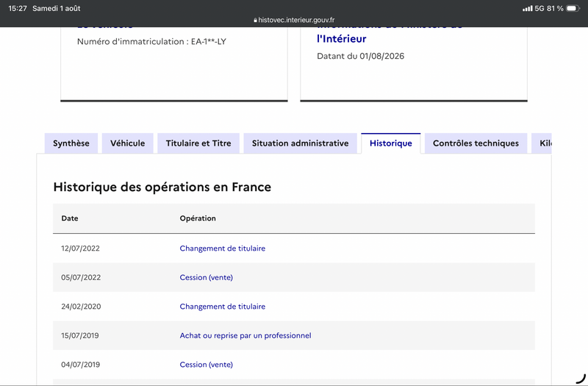Tap the cellular signal bars icon
The width and height of the screenshot is (588, 386).
pyautogui.click(x=528, y=8)
